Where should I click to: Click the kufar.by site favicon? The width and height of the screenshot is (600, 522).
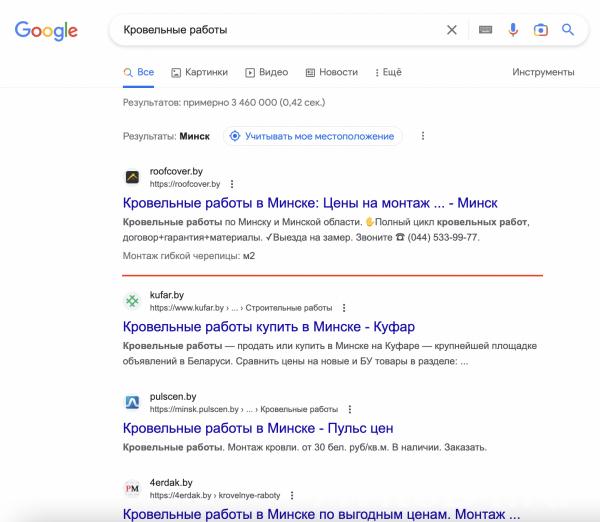[132, 301]
